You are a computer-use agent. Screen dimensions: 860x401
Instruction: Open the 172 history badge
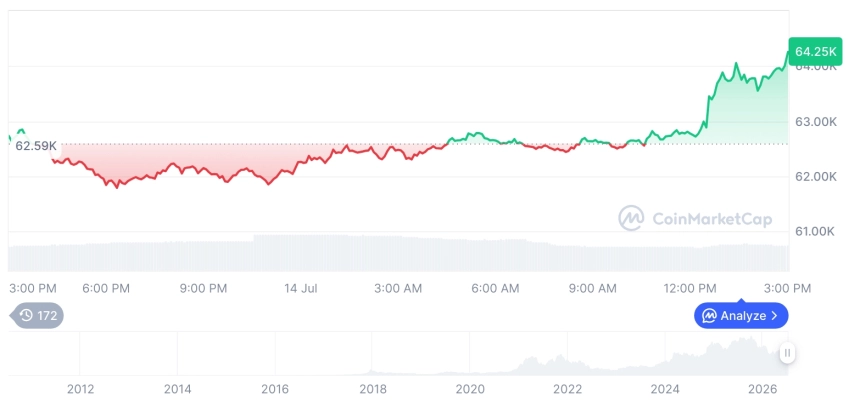coord(37,316)
